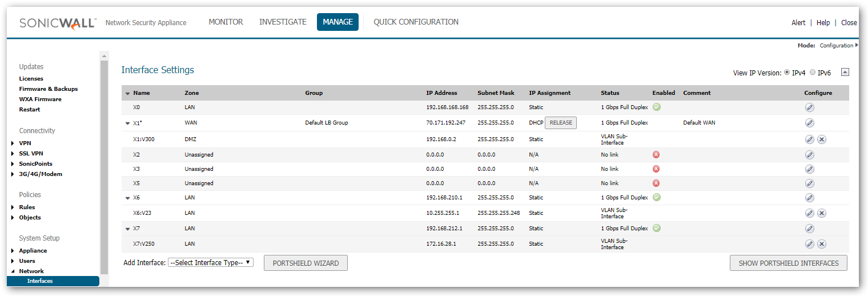Collapse the X1 interface sub-rows
Viewport: 868px width, 296px height.
(x=127, y=123)
